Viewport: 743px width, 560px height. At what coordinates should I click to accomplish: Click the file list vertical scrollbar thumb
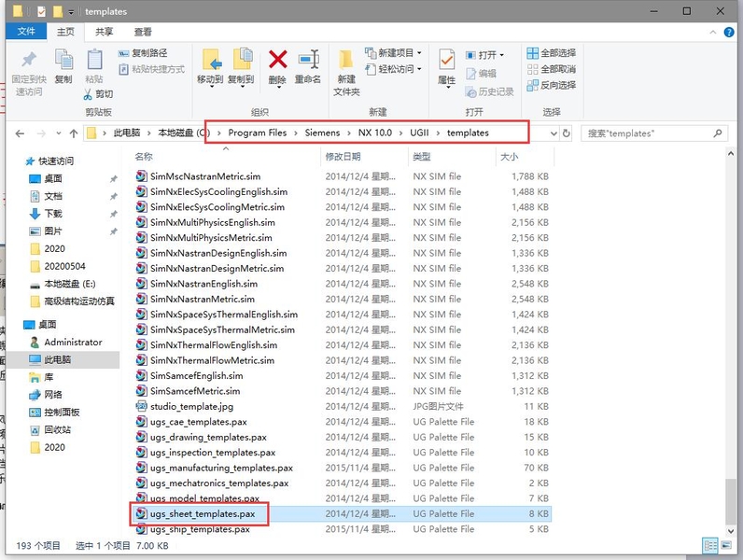click(730, 500)
